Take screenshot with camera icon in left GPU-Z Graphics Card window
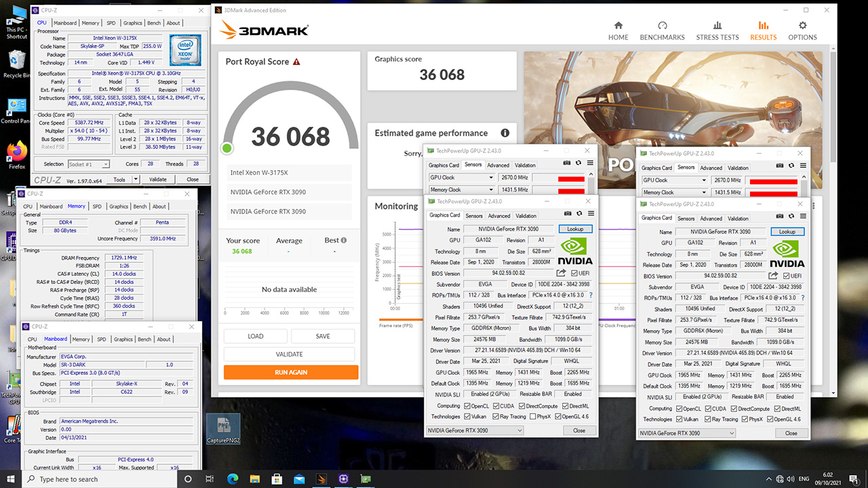The width and height of the screenshot is (868, 488). point(567,214)
